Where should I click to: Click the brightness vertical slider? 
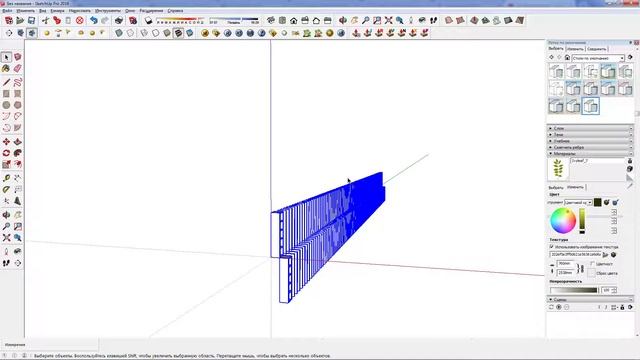(582, 221)
